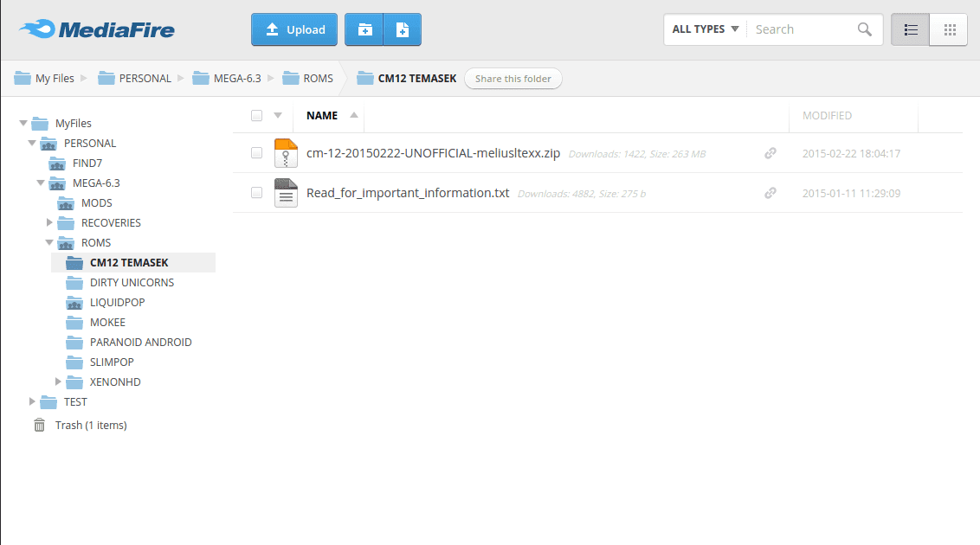Collapse the PERSONAL tree node

click(x=32, y=143)
